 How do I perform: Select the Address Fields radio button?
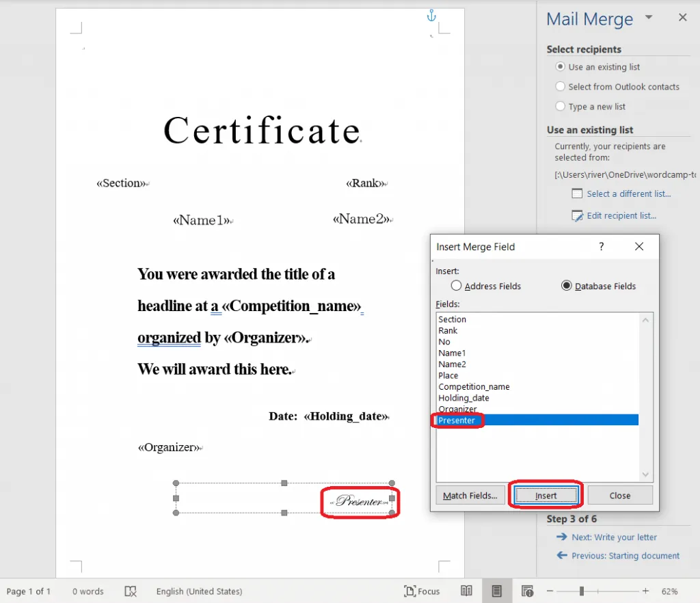coord(457,286)
